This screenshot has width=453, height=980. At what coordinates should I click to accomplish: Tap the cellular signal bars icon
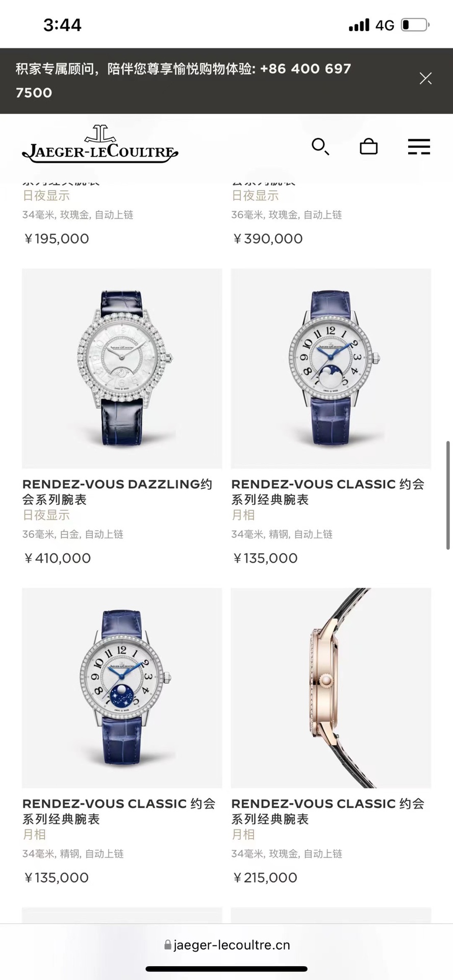pos(359,25)
